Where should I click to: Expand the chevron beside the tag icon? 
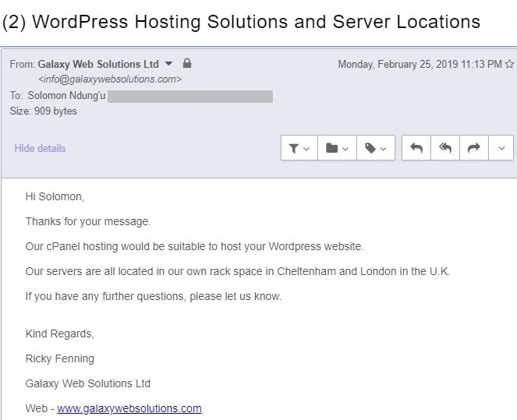383,149
